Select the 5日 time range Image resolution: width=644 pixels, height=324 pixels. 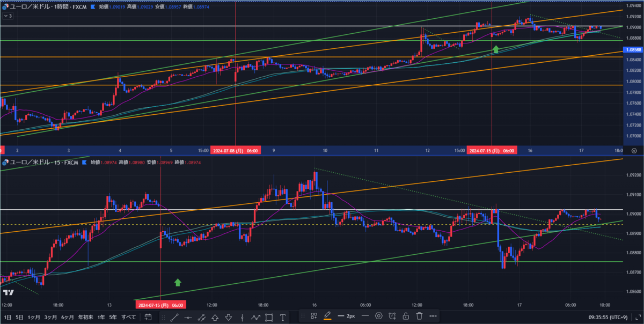click(19, 317)
